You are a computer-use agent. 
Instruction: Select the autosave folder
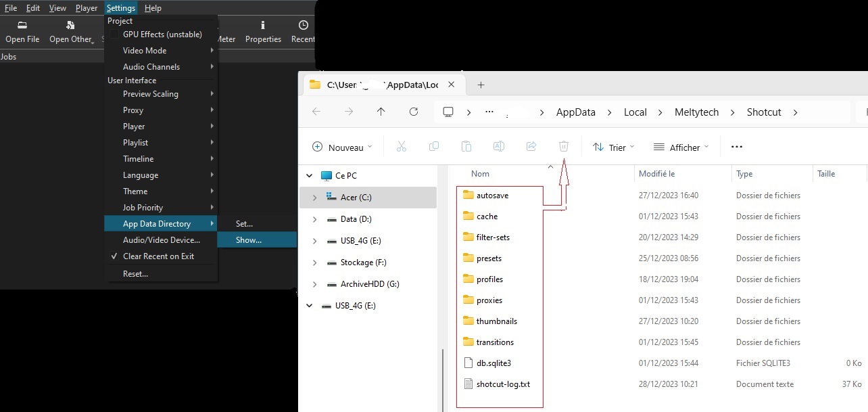(492, 196)
